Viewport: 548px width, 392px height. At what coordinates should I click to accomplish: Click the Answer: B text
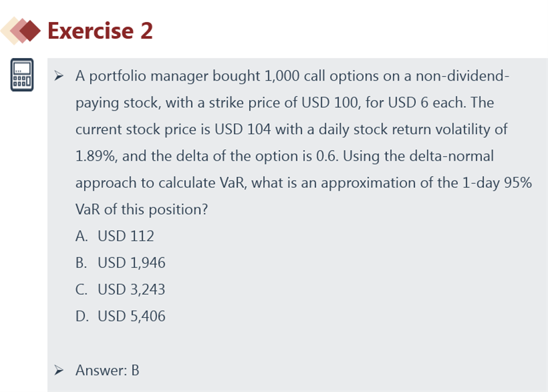107,371
